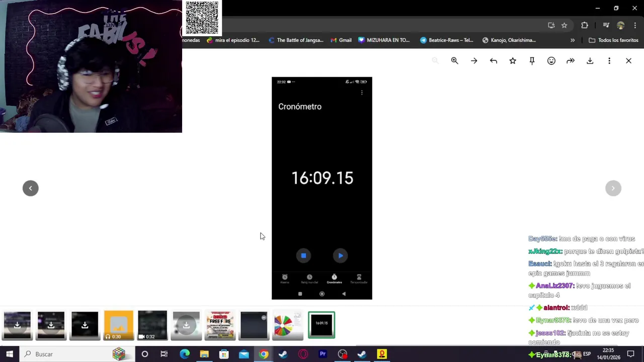Download the image from viewer toolbar

click(x=590, y=61)
